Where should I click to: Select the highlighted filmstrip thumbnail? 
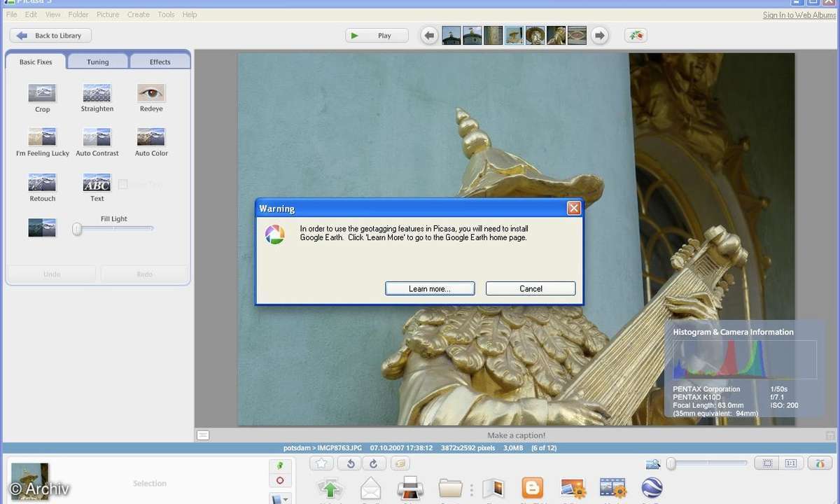pyautogui.click(x=514, y=35)
